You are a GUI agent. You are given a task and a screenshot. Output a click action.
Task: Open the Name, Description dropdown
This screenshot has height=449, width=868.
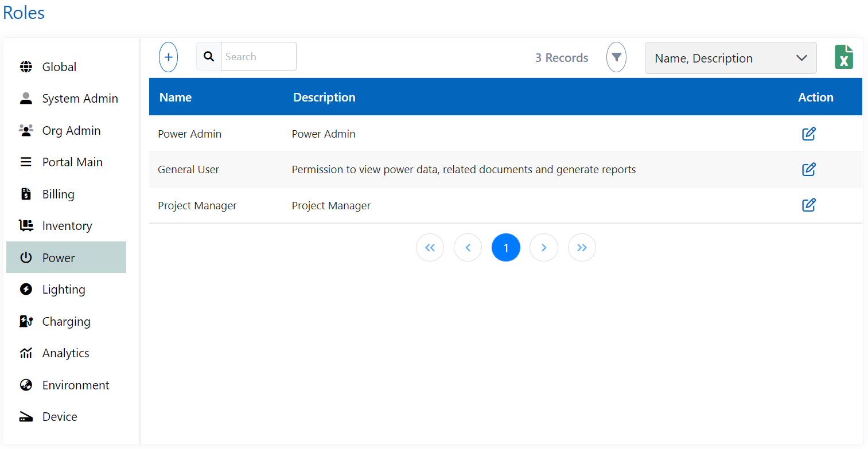pyautogui.click(x=730, y=58)
